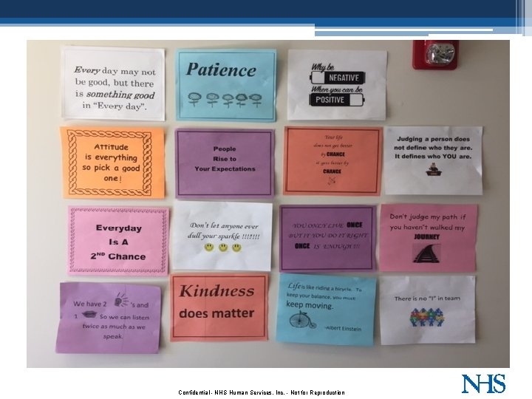Screen dimensions: 532x399
Task: Click the three smiley faces
Action: (223, 248)
